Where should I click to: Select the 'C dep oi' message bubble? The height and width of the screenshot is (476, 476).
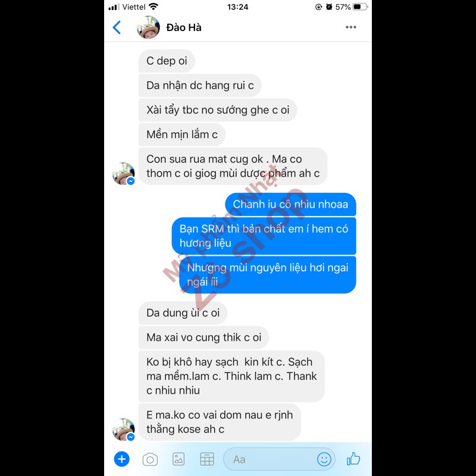tap(167, 61)
